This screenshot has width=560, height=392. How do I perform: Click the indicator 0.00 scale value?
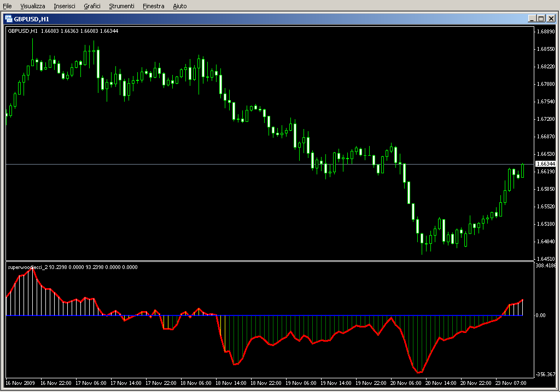(x=540, y=315)
